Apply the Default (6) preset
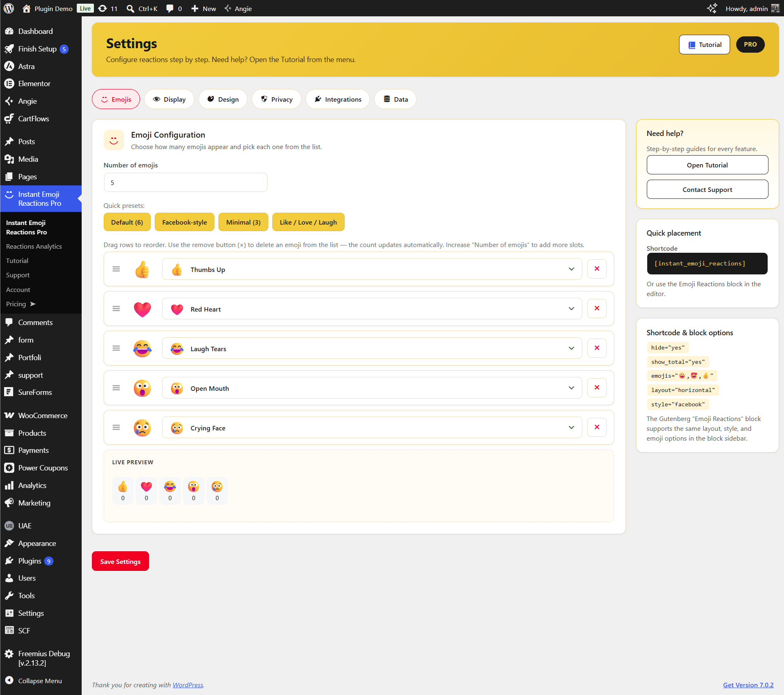This screenshot has width=784, height=695. pyautogui.click(x=127, y=222)
